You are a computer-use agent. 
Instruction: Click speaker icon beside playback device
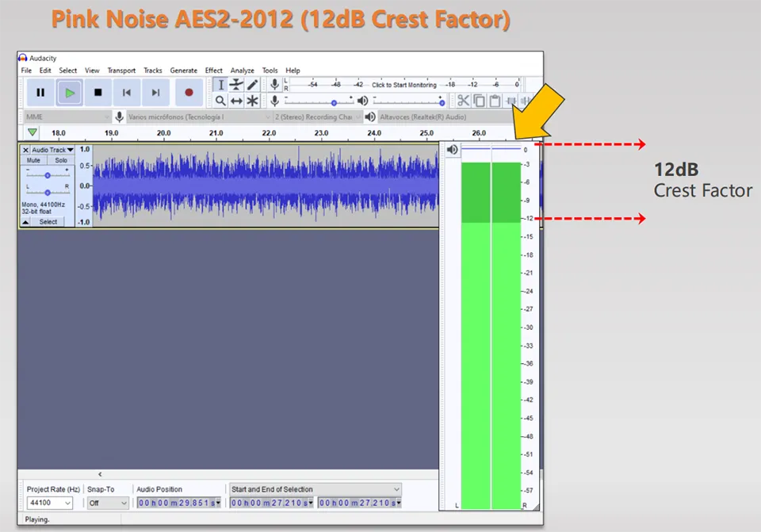[370, 117]
